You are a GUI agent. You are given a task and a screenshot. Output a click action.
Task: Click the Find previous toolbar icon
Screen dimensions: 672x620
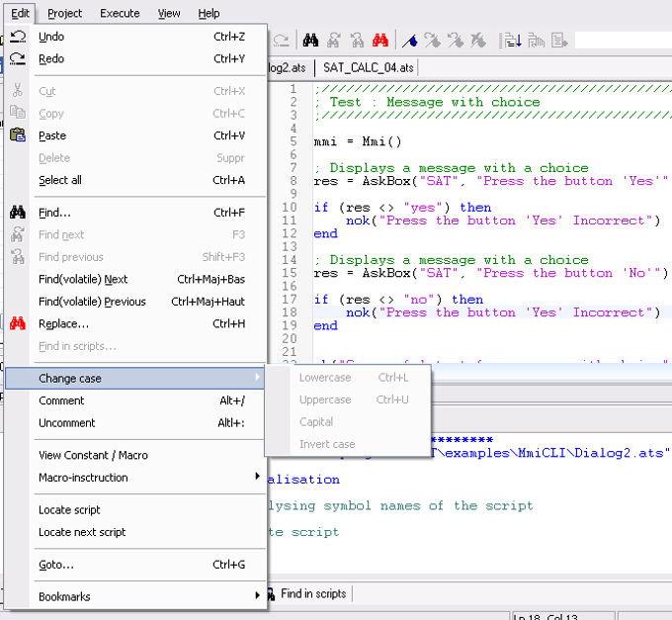357,41
